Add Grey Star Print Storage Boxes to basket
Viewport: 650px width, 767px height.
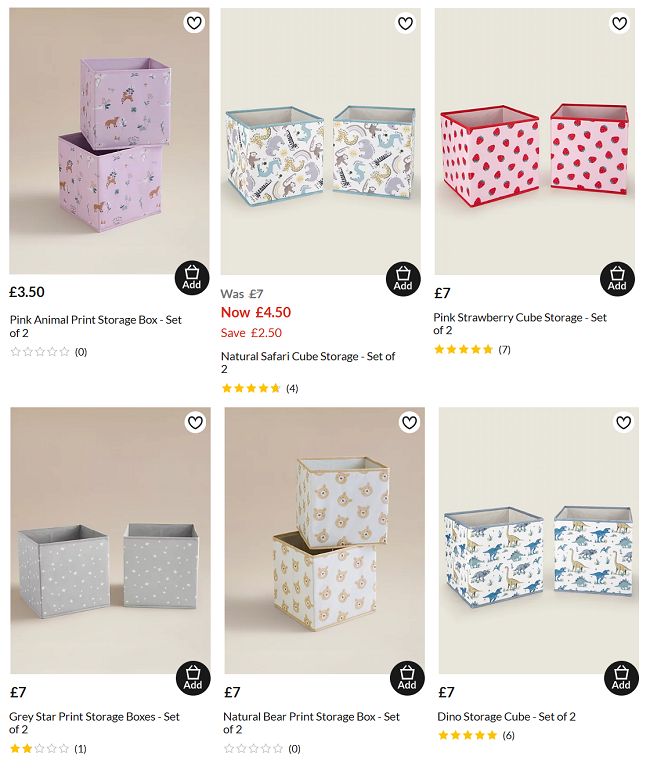point(193,678)
